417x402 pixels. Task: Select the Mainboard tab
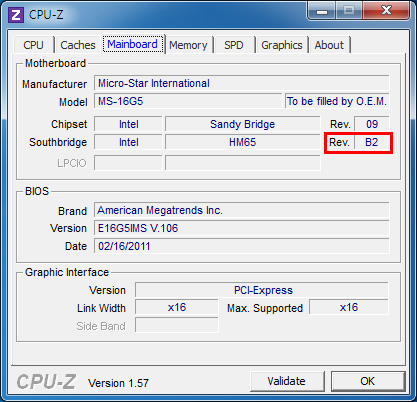click(132, 44)
